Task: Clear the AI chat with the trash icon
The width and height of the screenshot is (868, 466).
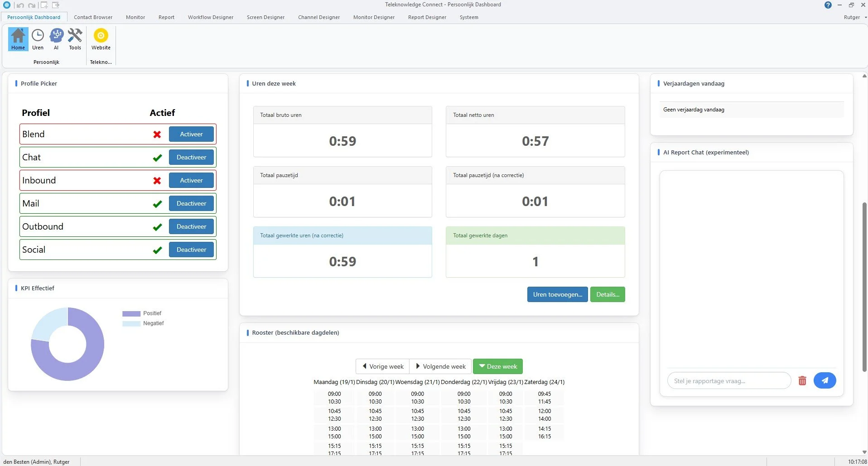Action: [802, 380]
